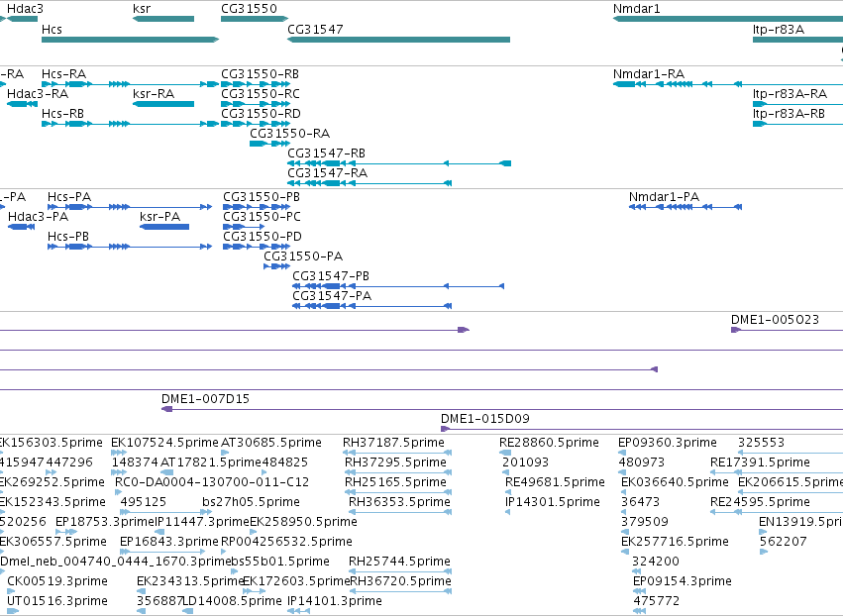
Task: Open the LD14008.5prime EST label
Action: (232, 601)
